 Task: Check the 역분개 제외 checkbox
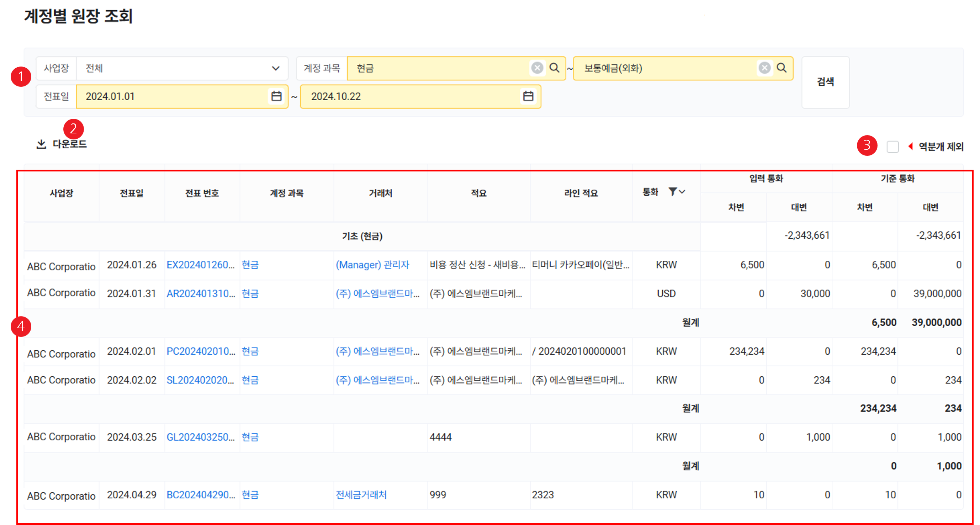(892, 147)
